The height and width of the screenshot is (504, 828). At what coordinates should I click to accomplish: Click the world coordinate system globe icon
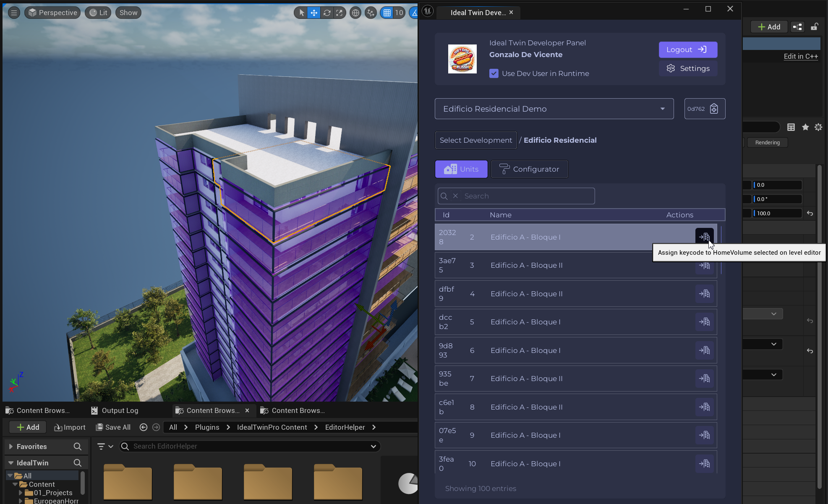pyautogui.click(x=355, y=13)
